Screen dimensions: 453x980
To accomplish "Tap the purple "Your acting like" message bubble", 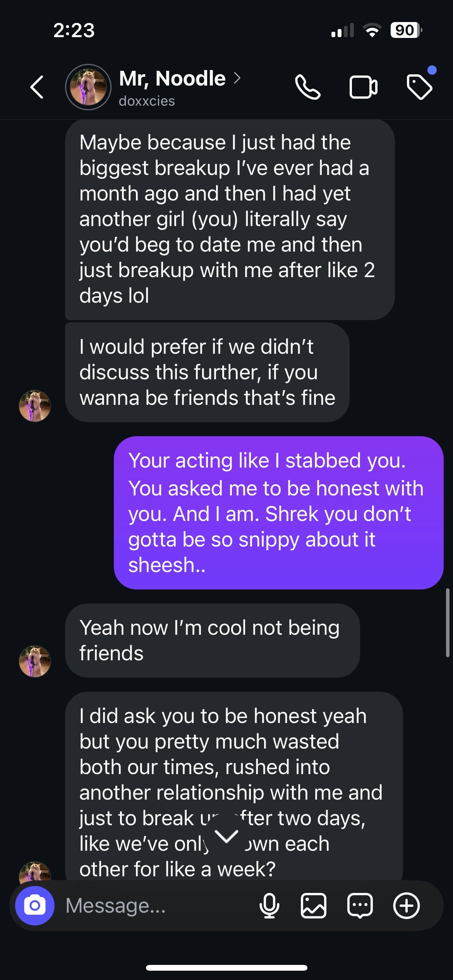I will click(278, 512).
